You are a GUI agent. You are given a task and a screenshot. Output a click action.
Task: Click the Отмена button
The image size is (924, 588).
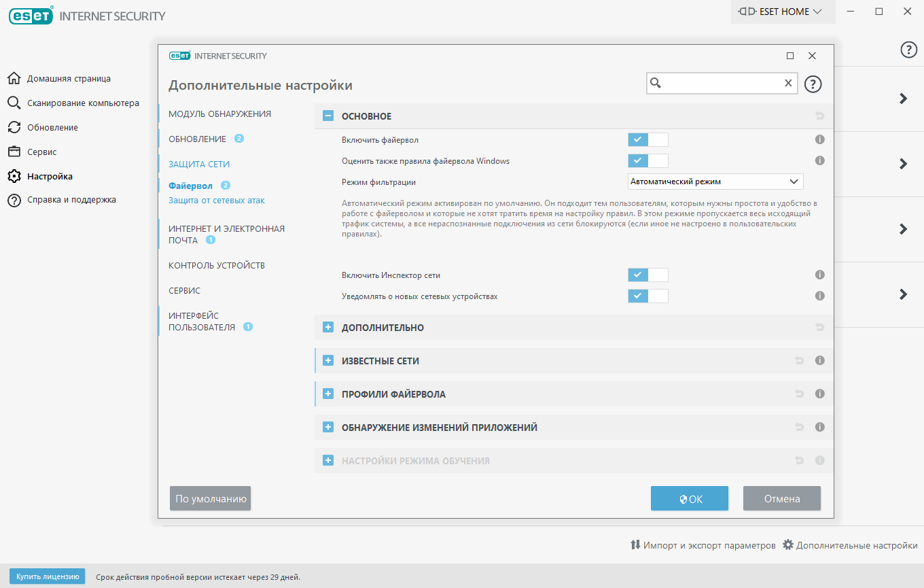tap(781, 498)
